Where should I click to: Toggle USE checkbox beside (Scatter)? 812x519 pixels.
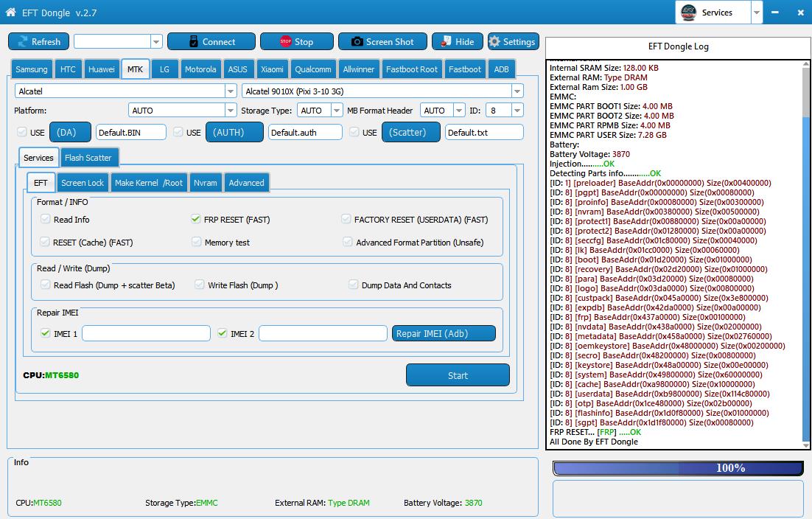(354, 132)
